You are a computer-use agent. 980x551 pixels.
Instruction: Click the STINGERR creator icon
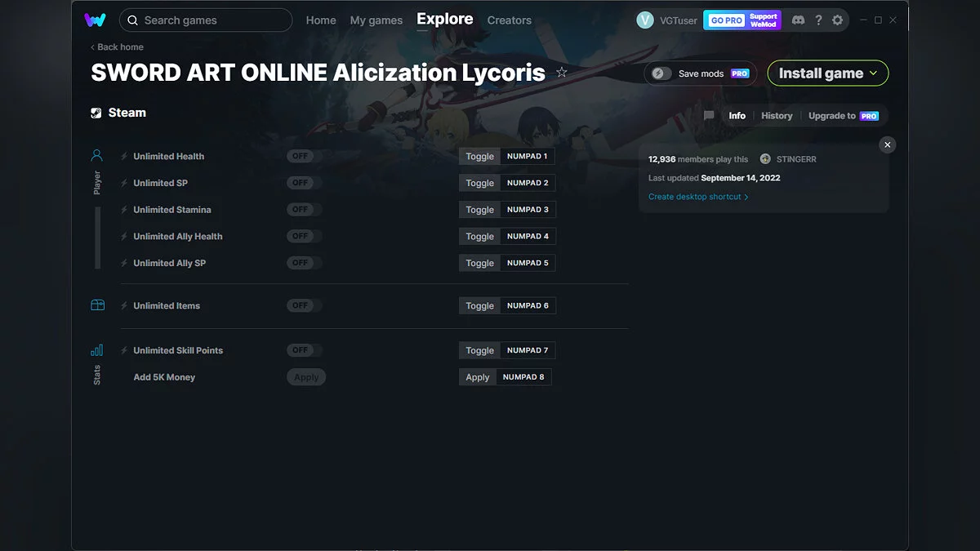pos(765,159)
